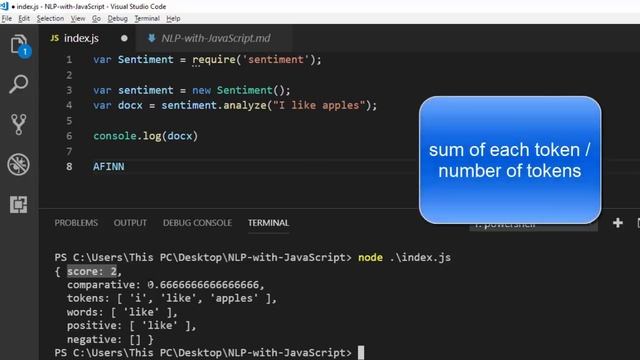
Task: Click the 'tokens:' terminal output line
Action: coord(172,299)
